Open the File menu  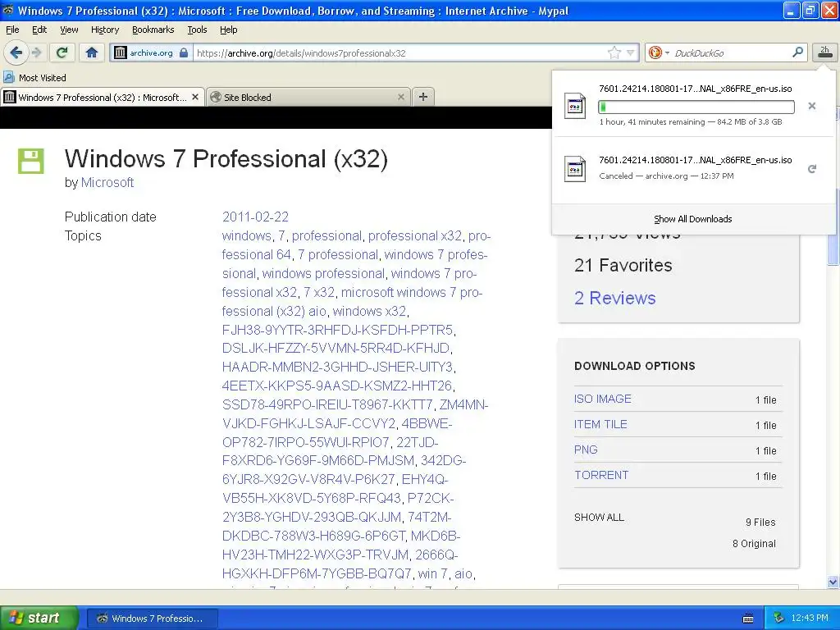(12, 30)
